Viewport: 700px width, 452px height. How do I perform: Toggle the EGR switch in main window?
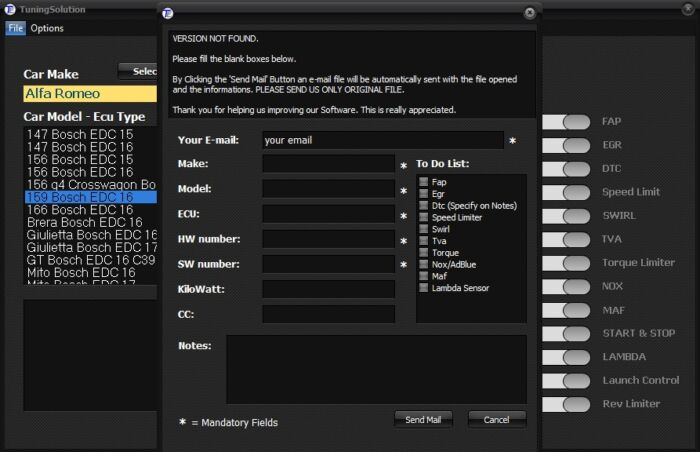[566, 145]
